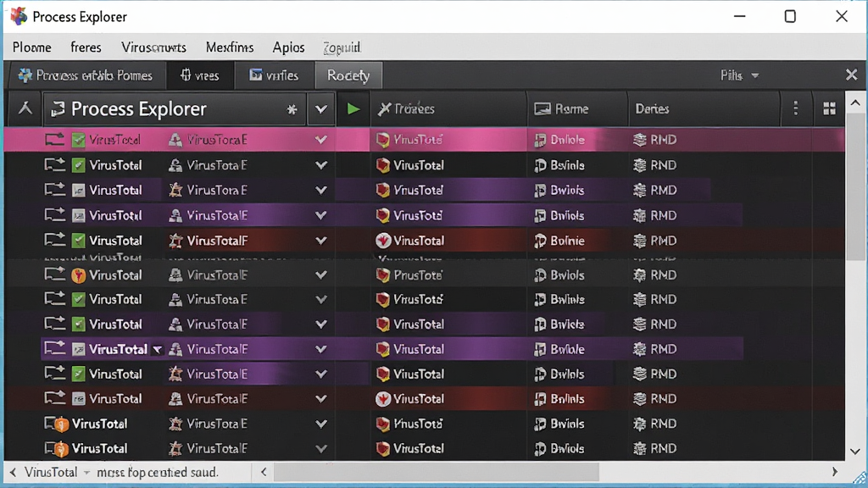Open the small triangle dropdown in the bright purple selected row
868x488 pixels.
pos(157,350)
